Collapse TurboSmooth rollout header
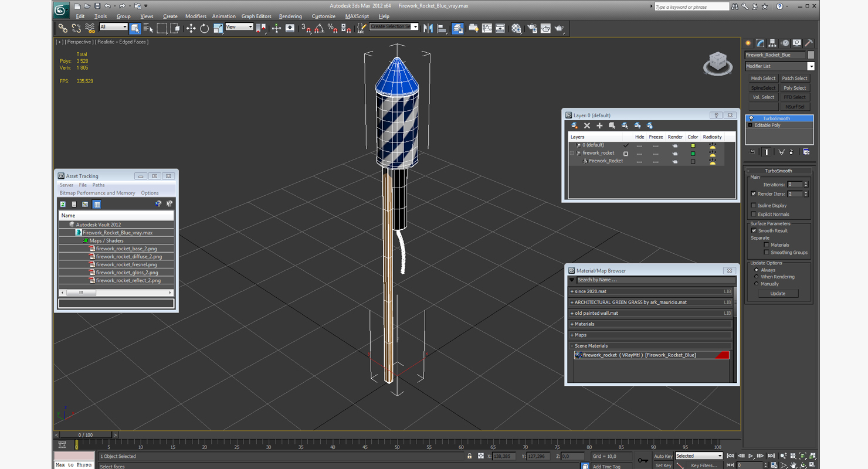This screenshot has height=469, width=868. tap(778, 171)
